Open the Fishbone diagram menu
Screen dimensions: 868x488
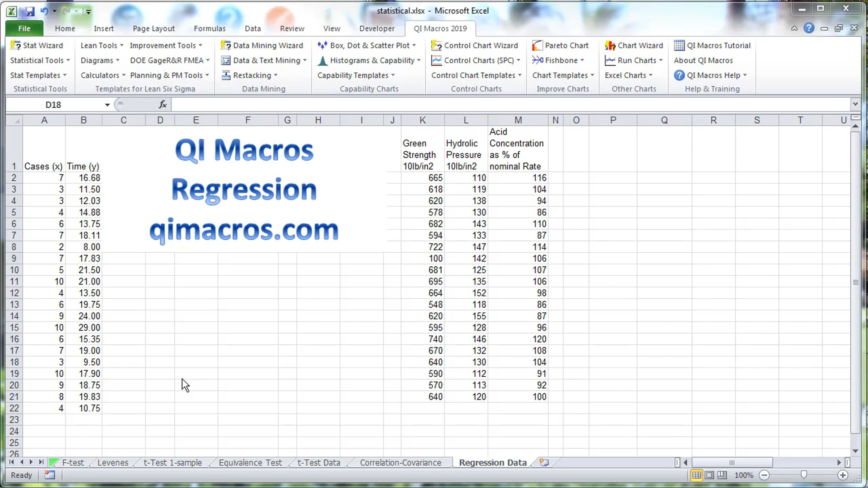tap(558, 60)
